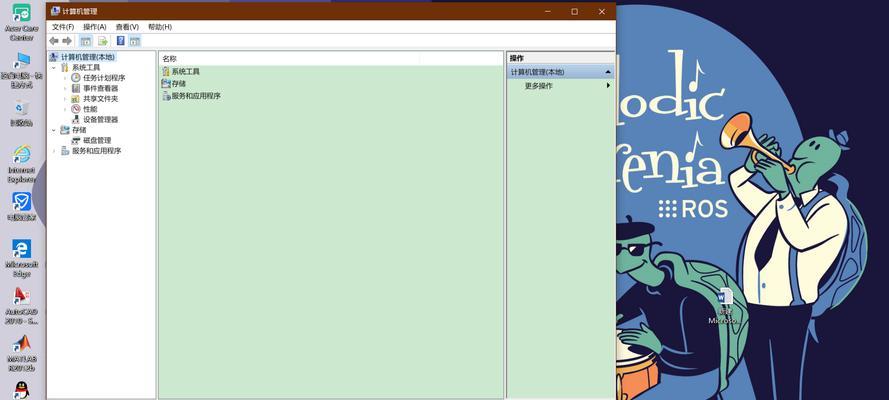Select 服务和应用程序 item in the center list
Image resolution: width=889 pixels, height=400 pixels.
click(x=191, y=96)
